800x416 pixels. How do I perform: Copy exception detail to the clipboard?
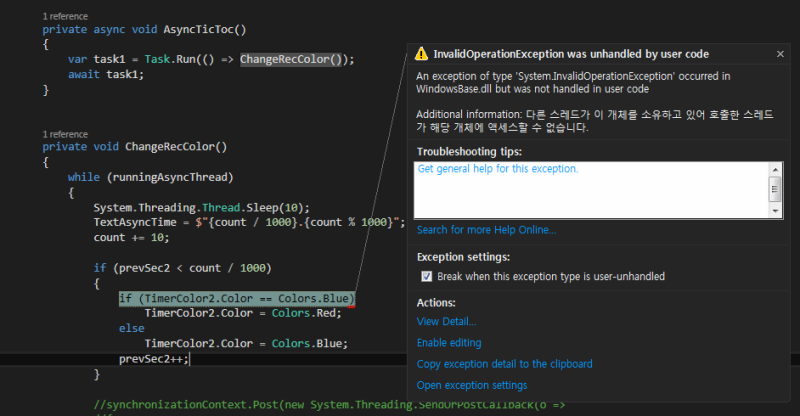tap(505, 364)
